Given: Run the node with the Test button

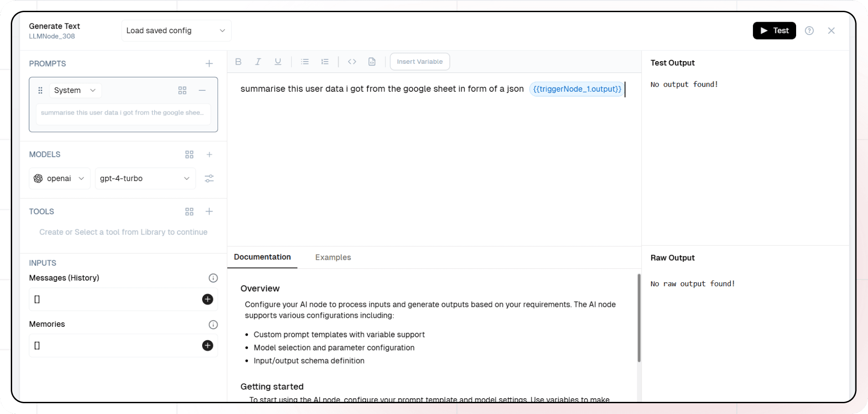Looking at the screenshot, I should pos(774,31).
